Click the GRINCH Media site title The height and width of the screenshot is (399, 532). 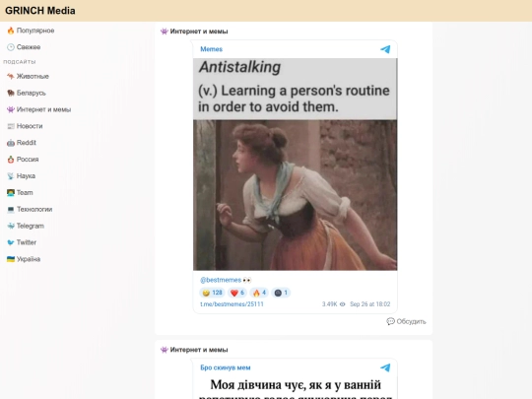click(x=40, y=11)
